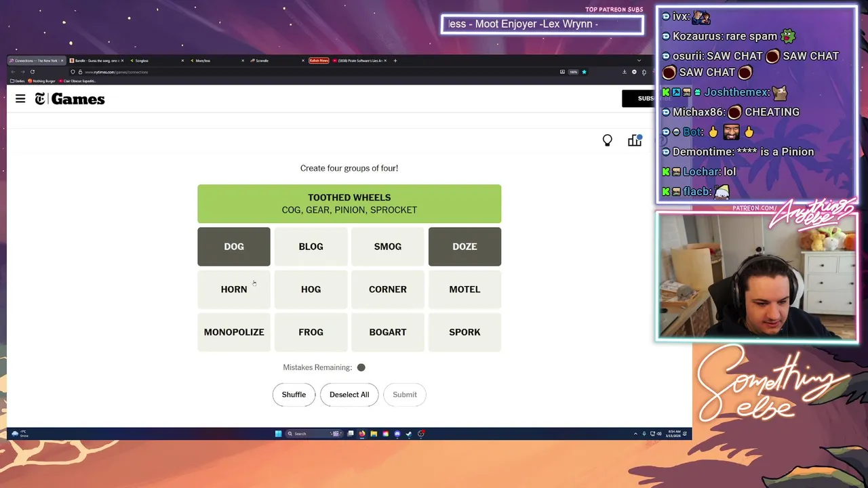Viewport: 868px width, 488px height.
Task: Click the Subscribe button
Action: (638, 98)
